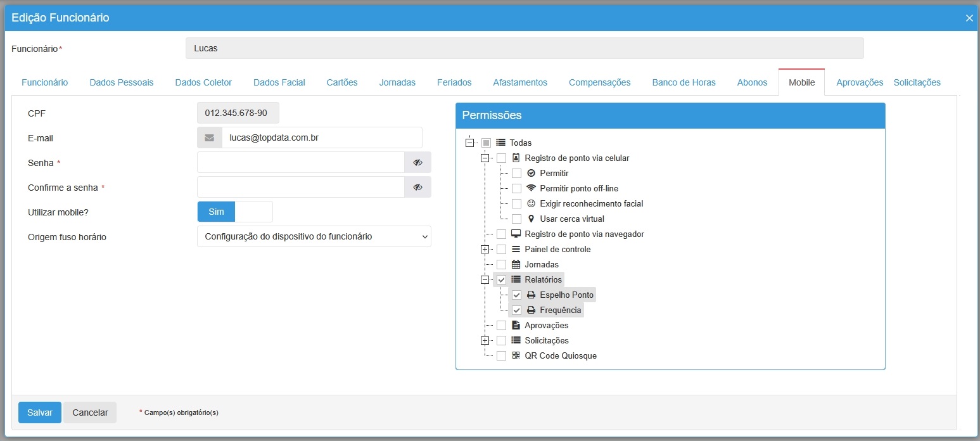Click the QR code icon for Quiosque

pyautogui.click(x=516, y=355)
